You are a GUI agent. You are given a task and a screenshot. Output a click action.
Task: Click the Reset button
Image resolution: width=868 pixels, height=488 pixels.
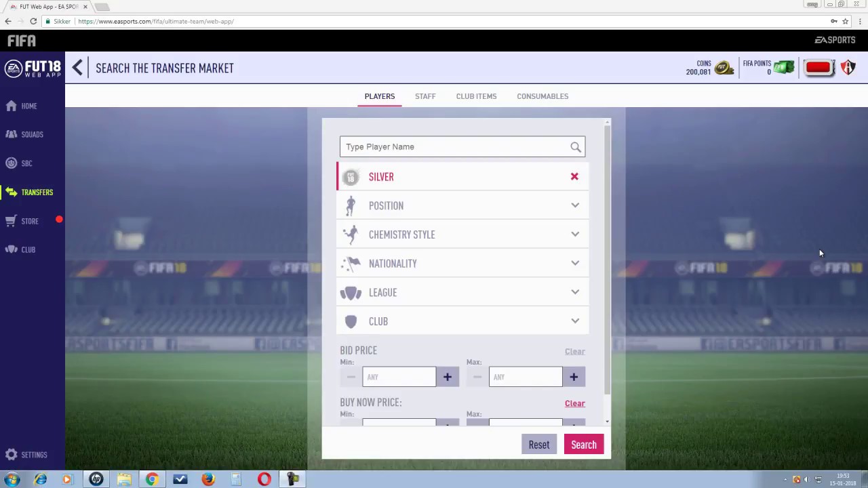539,445
